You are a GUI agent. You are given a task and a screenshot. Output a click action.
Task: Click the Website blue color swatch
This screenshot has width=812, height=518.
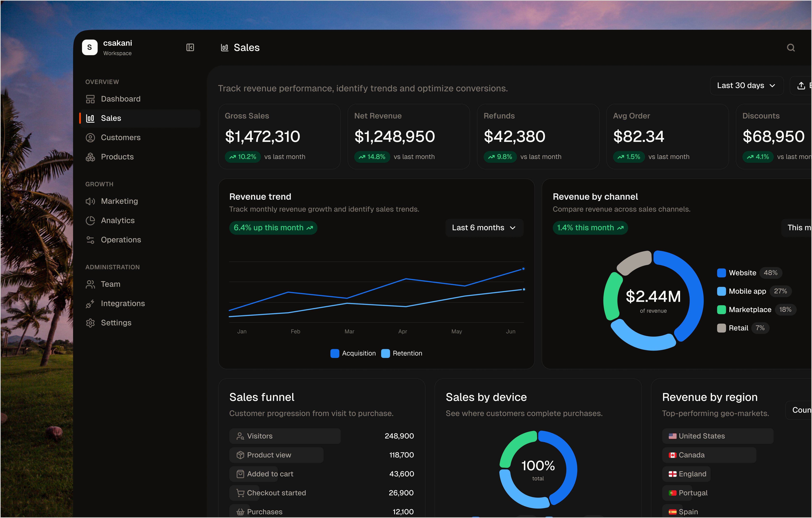pyautogui.click(x=721, y=273)
